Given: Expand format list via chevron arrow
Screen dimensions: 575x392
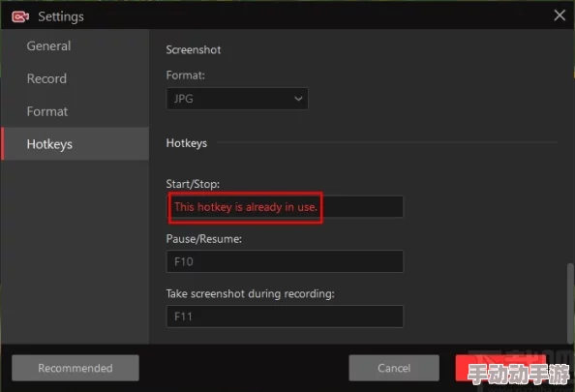Looking at the screenshot, I should pos(298,99).
